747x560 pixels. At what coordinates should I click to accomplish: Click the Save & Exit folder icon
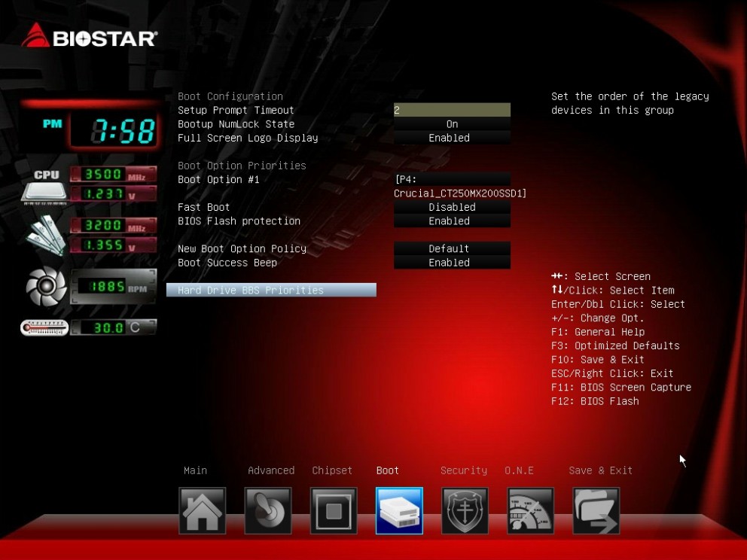pos(596,510)
